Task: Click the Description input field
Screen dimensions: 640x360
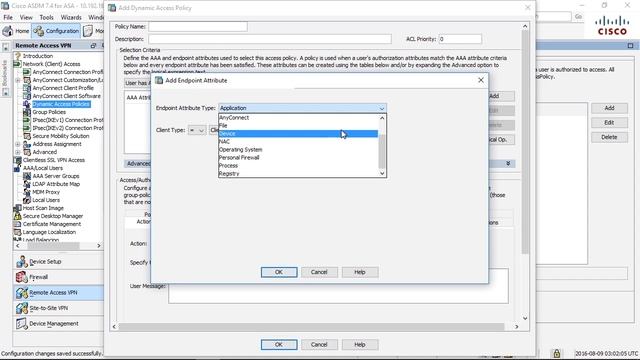Action: click(x=270, y=39)
